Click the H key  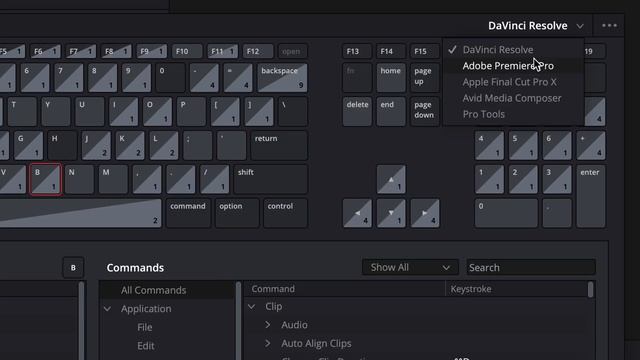click(x=62, y=145)
